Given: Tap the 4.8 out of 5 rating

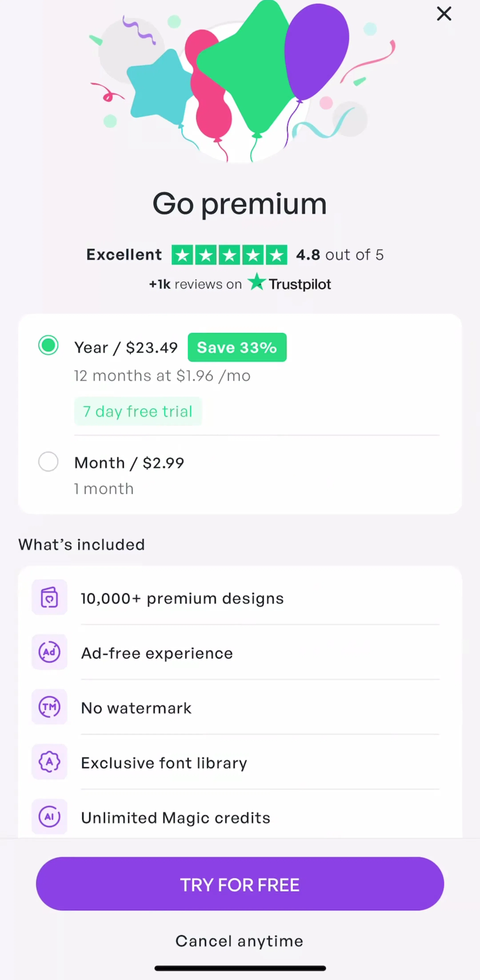Looking at the screenshot, I should tap(340, 254).
